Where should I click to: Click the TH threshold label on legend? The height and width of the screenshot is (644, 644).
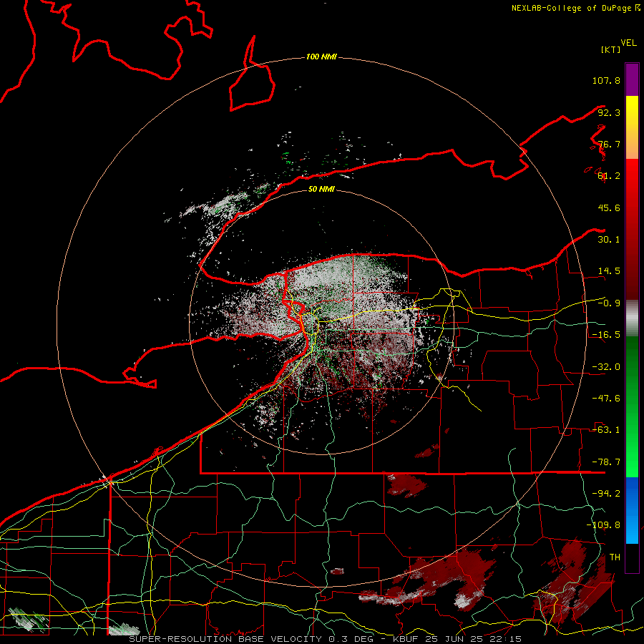coord(615,557)
